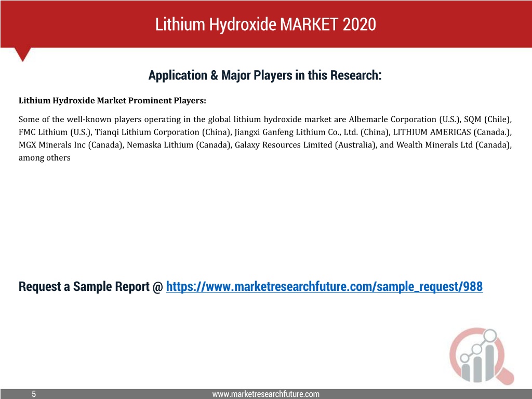Click 'MGX Minerals Inc (Canada)' text

70,145
